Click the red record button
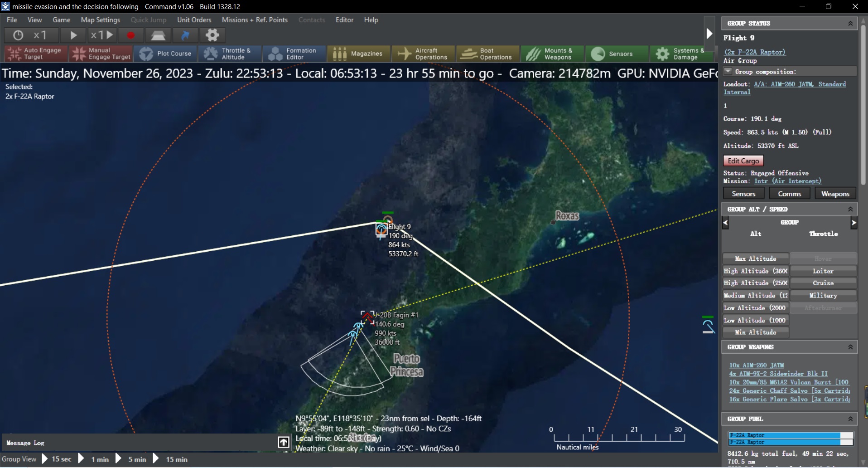The width and height of the screenshot is (868, 468). coord(130,35)
